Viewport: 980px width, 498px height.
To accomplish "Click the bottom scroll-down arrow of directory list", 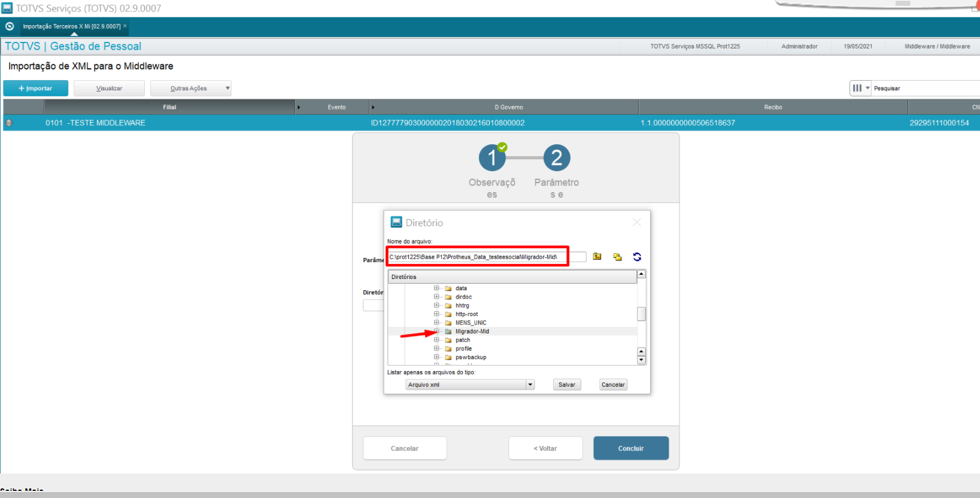I will (x=641, y=360).
